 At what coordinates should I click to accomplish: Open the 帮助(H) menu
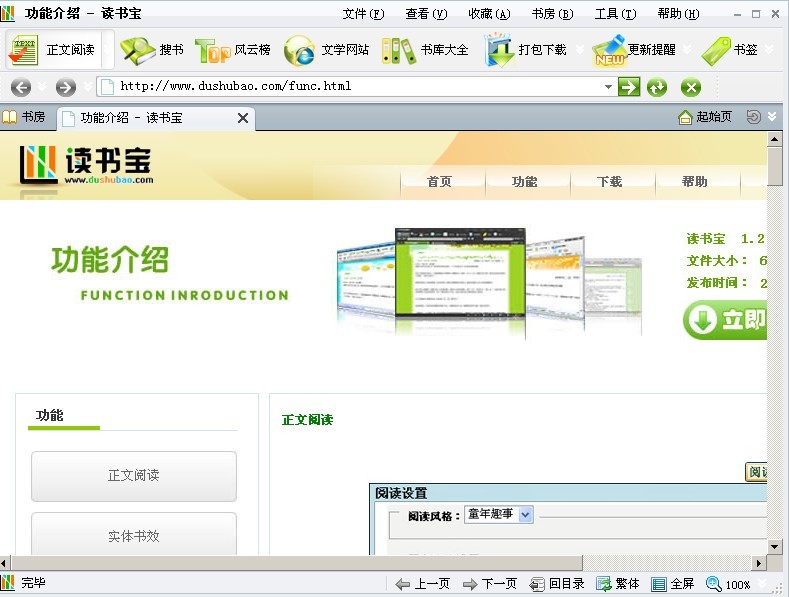(x=678, y=14)
